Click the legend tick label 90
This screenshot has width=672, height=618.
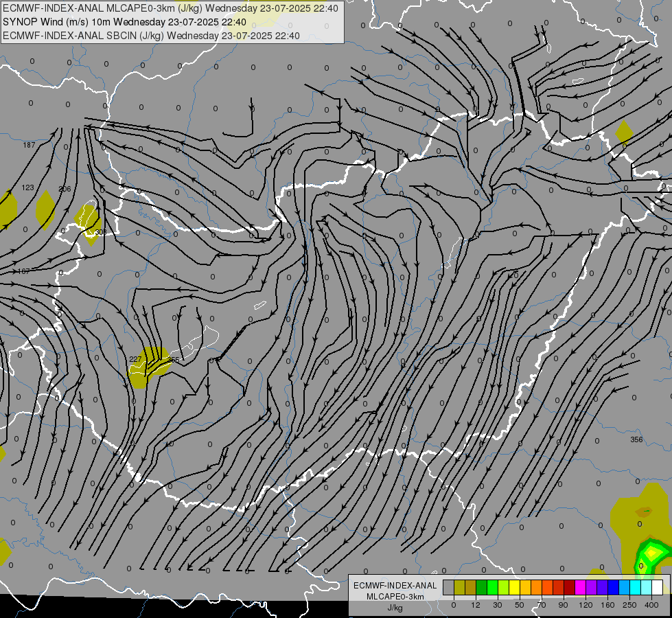[x=563, y=605]
